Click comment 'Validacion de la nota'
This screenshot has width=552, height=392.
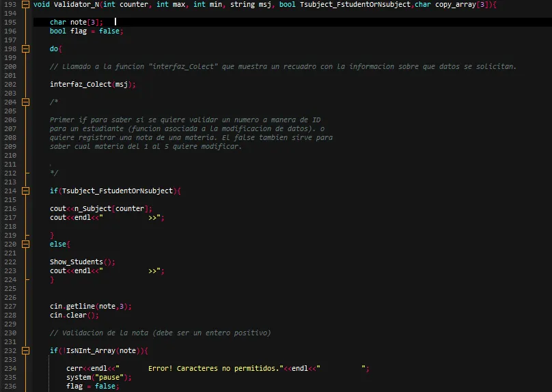[x=160, y=333]
